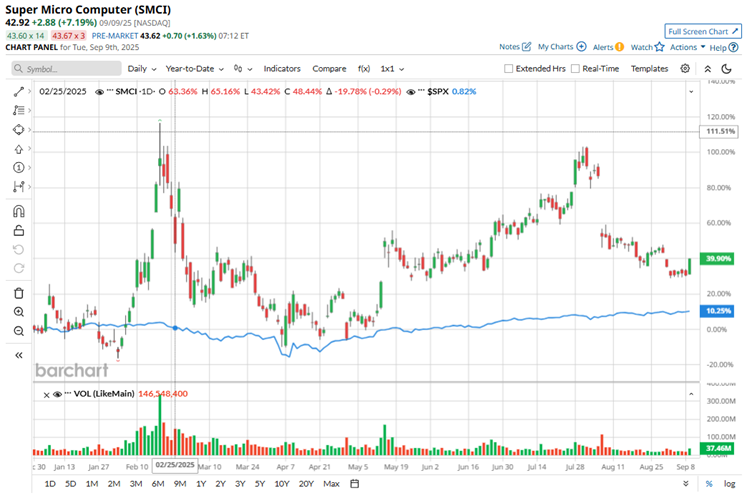Open Help question mark icon

(x=733, y=47)
